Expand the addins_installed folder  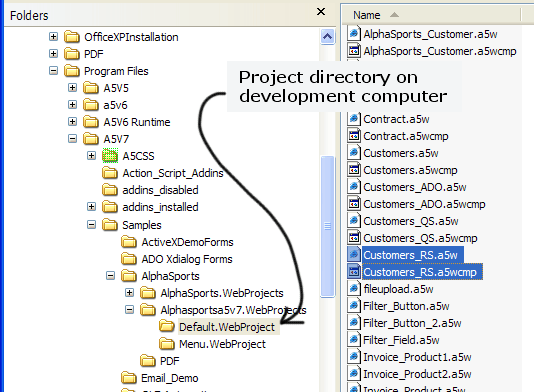(x=91, y=207)
